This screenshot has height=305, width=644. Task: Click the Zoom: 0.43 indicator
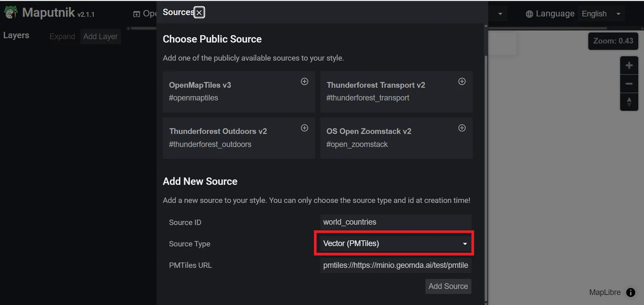pyautogui.click(x=613, y=41)
